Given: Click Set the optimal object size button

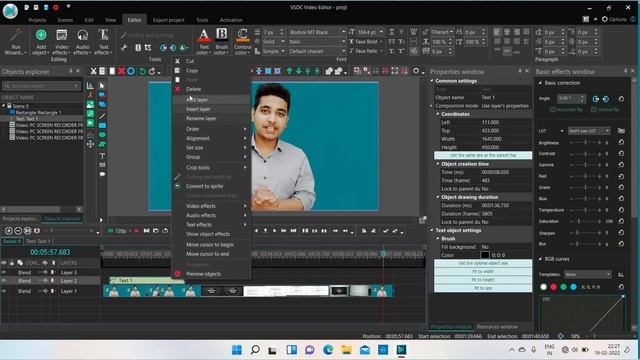Looking at the screenshot, I should pos(483,263).
